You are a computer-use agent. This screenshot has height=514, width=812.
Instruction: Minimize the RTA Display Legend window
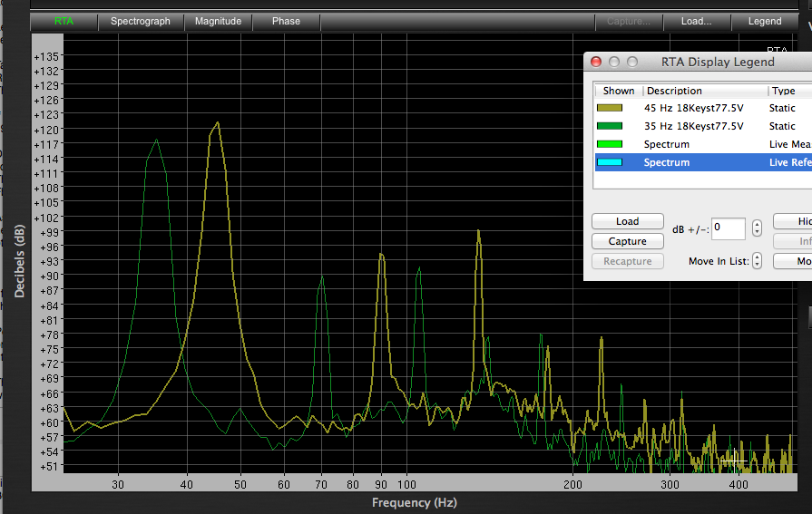(x=614, y=63)
